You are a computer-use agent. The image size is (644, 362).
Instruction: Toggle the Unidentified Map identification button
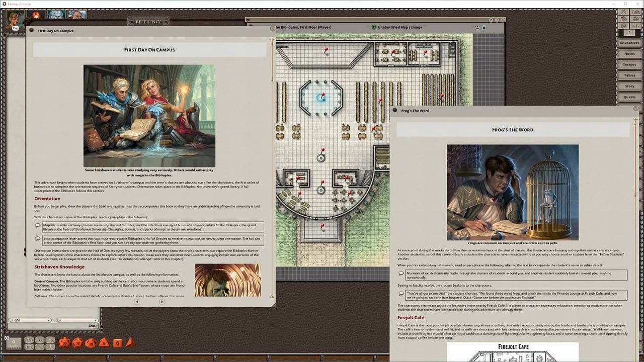click(374, 27)
